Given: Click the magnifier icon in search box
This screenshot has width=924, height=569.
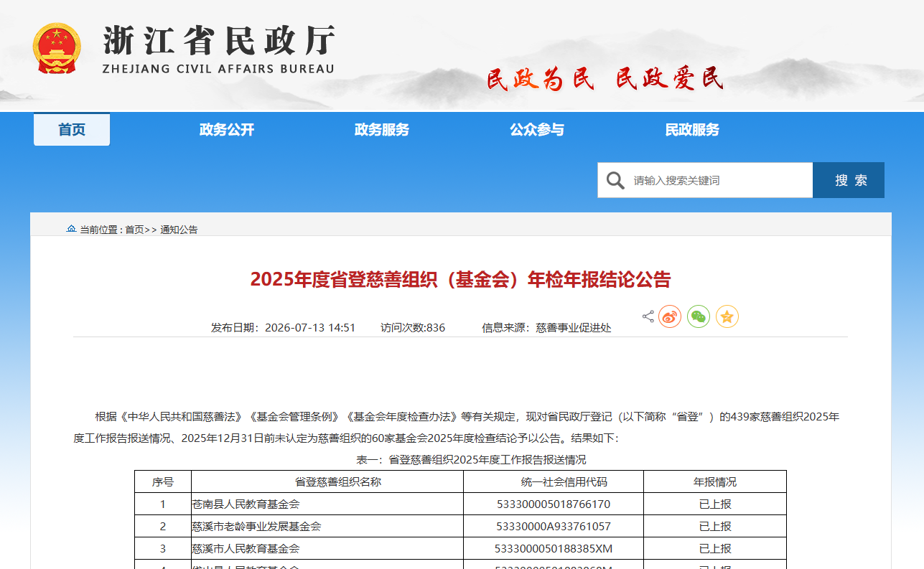Looking at the screenshot, I should [615, 180].
